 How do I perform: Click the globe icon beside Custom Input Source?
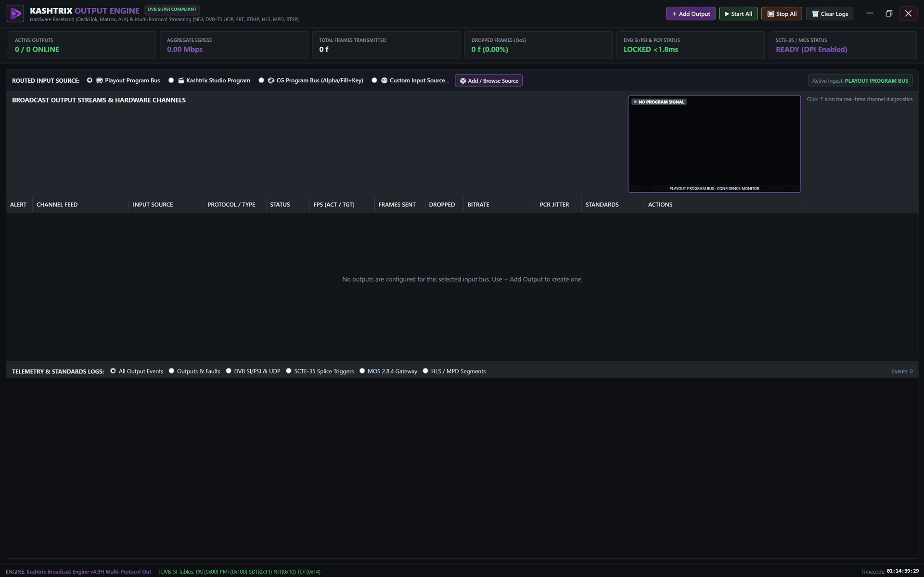[384, 80]
